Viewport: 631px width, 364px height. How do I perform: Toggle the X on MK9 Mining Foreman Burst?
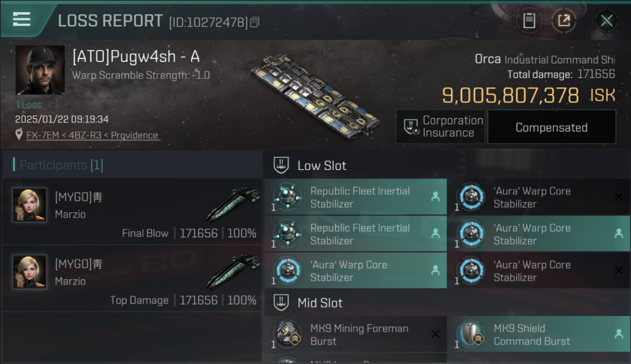[x=435, y=334]
